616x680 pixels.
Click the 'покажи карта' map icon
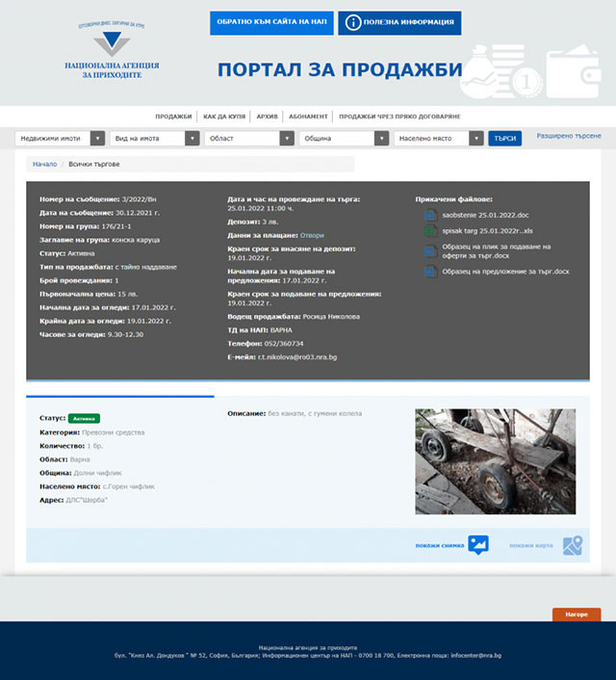[573, 545]
